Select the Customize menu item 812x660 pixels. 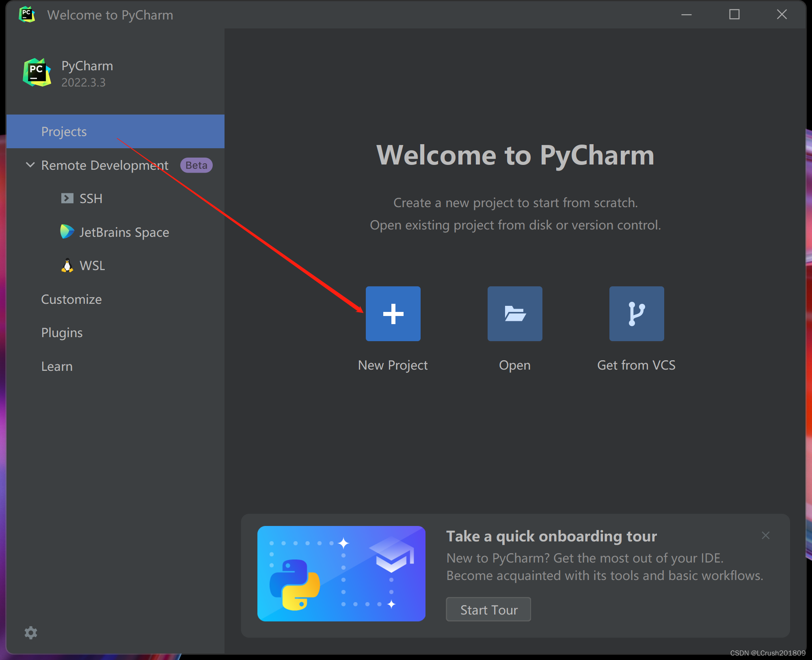point(71,299)
